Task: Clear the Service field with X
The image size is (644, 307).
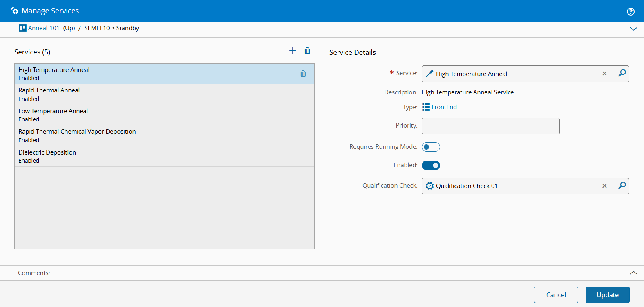Action: point(604,74)
